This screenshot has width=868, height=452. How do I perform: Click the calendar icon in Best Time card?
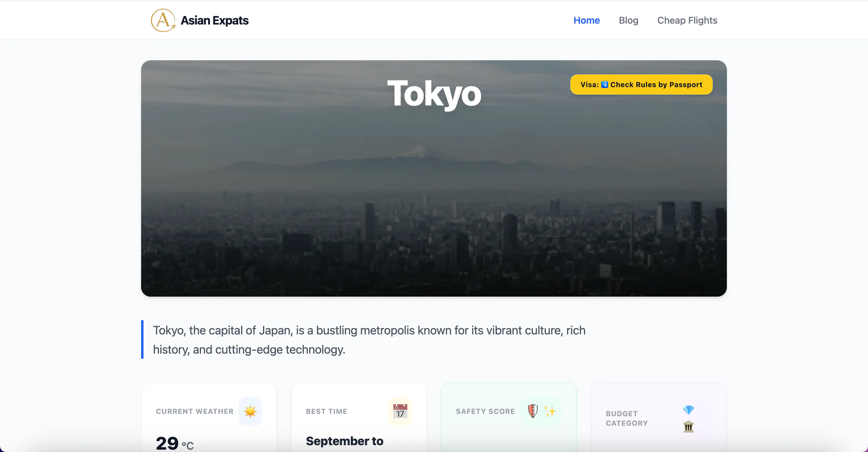pos(400,411)
